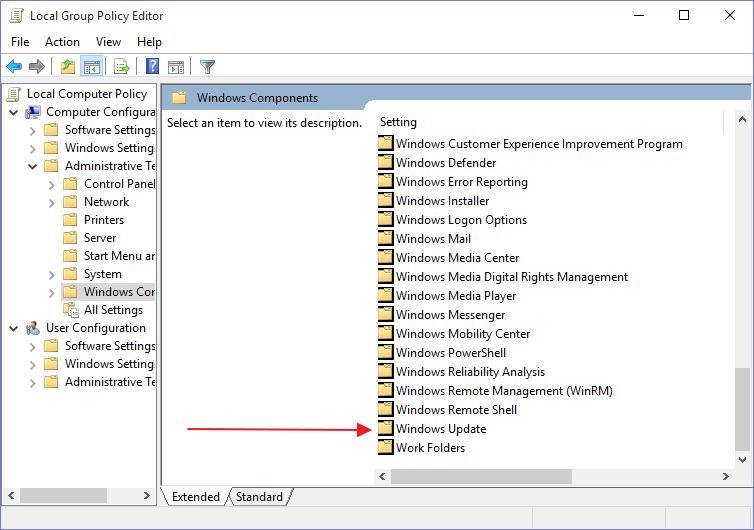Screen dimensions: 754x530
Task: Toggle Show/Hide Console Tree icon
Action: tap(91, 67)
